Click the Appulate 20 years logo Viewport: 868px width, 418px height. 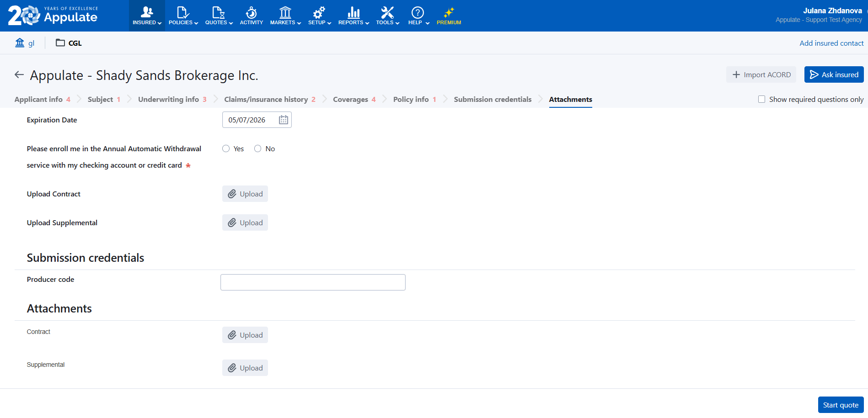(53, 16)
